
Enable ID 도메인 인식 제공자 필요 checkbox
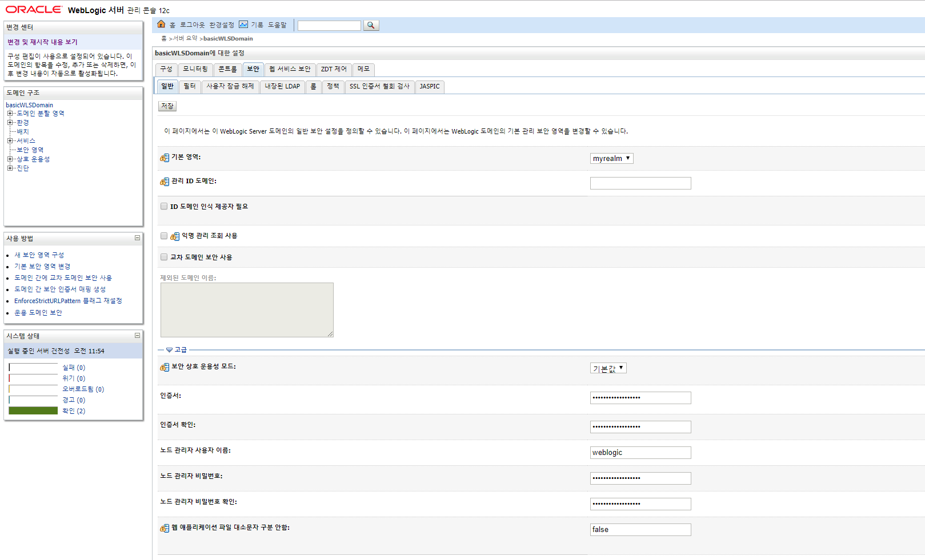[x=164, y=206]
